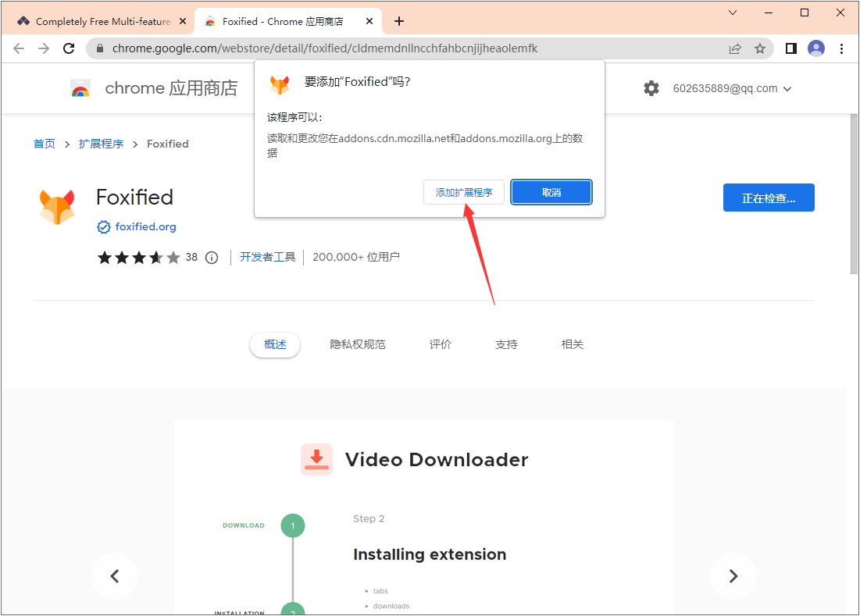Click the browser back arrow
This screenshot has height=616, width=860.
point(19,48)
